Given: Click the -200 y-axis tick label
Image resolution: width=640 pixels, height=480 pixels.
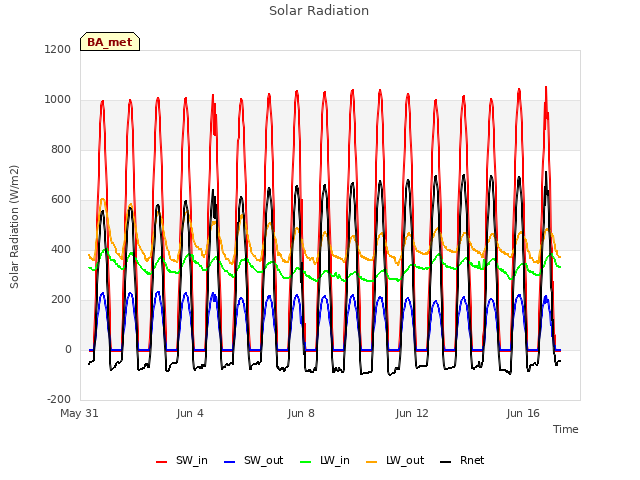Looking at the screenshot, I should point(59,399).
